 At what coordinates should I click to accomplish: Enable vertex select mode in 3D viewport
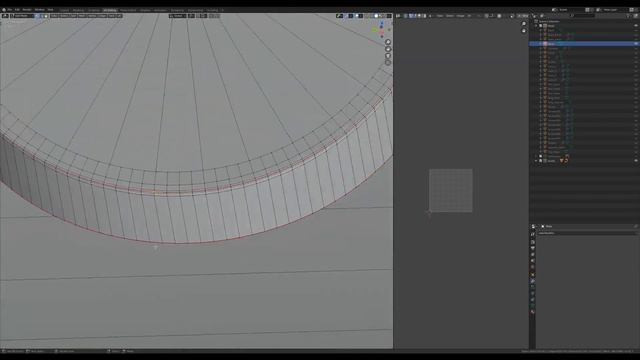pos(37,16)
